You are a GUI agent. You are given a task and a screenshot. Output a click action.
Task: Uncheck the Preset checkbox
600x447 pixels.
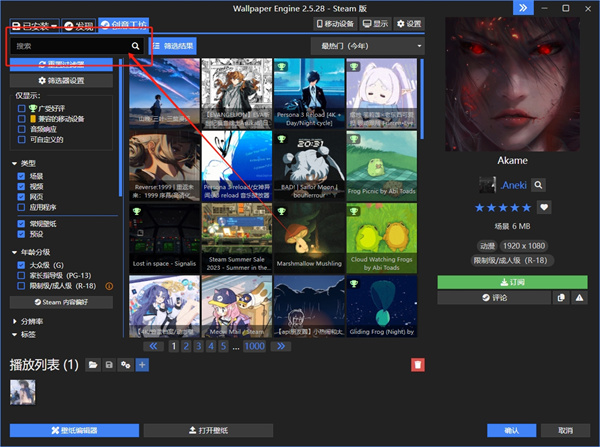(21, 234)
